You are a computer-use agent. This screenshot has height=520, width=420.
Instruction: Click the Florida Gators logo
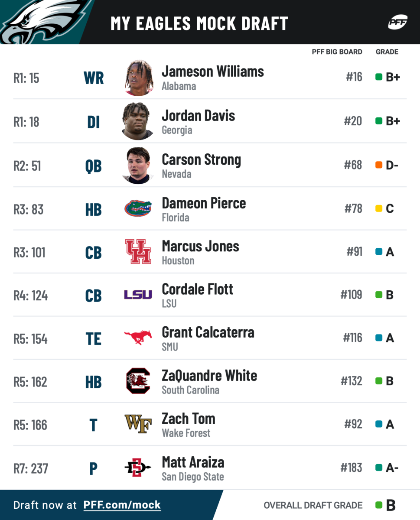click(138, 208)
